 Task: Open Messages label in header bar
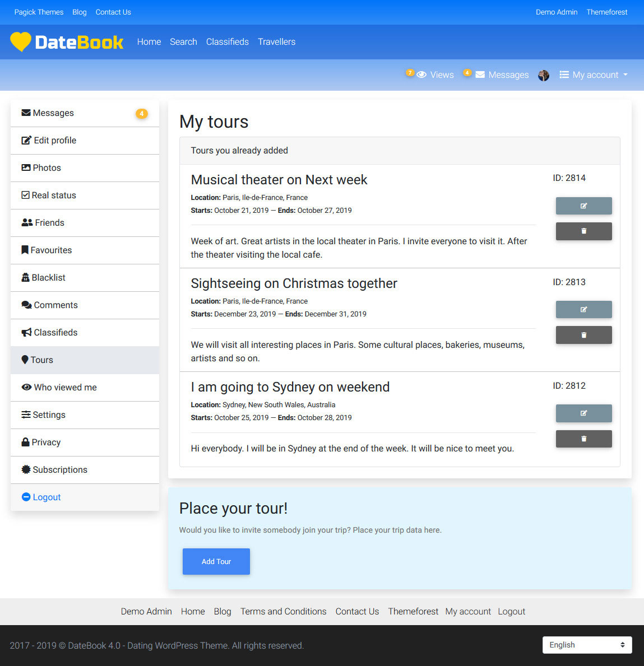(x=508, y=74)
